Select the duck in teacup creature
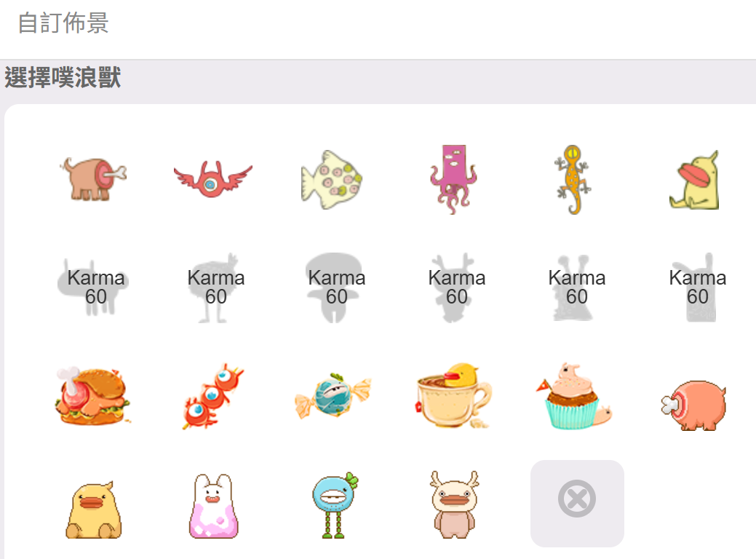Image resolution: width=756 pixels, height=559 pixels. point(454,395)
